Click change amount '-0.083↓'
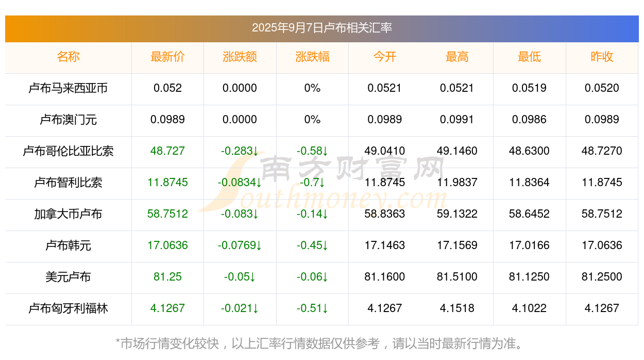The image size is (644, 360). pos(240,214)
